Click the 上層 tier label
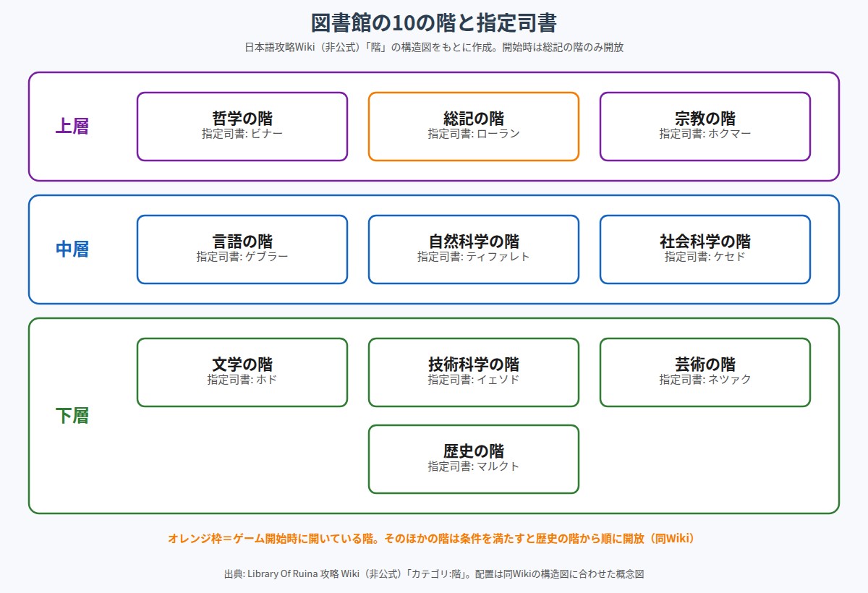The height and width of the screenshot is (593, 868). pyautogui.click(x=72, y=127)
